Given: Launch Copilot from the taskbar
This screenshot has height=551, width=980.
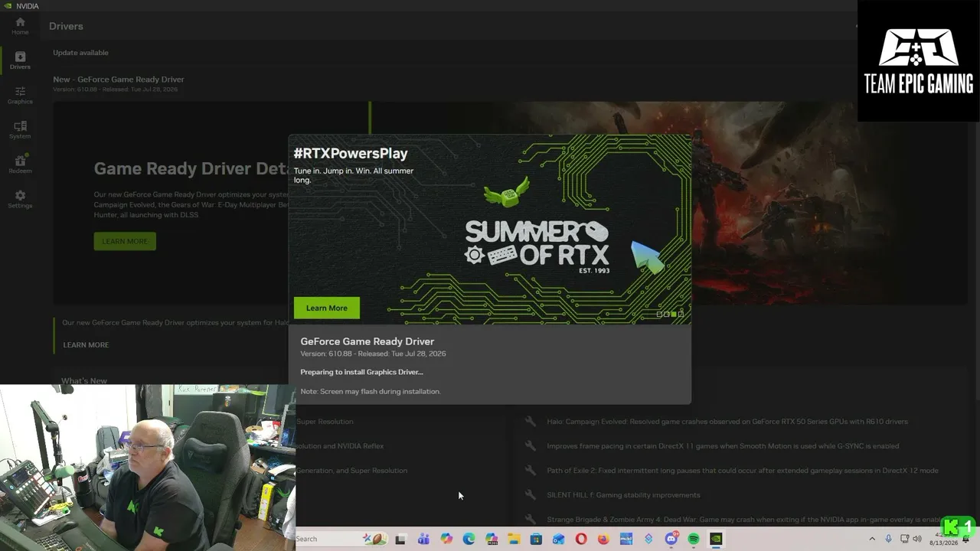Looking at the screenshot, I should (x=446, y=539).
